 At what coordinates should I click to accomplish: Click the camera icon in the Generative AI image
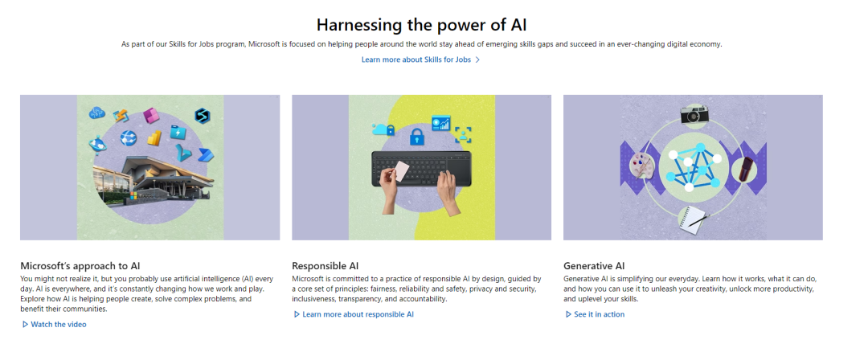click(x=694, y=115)
